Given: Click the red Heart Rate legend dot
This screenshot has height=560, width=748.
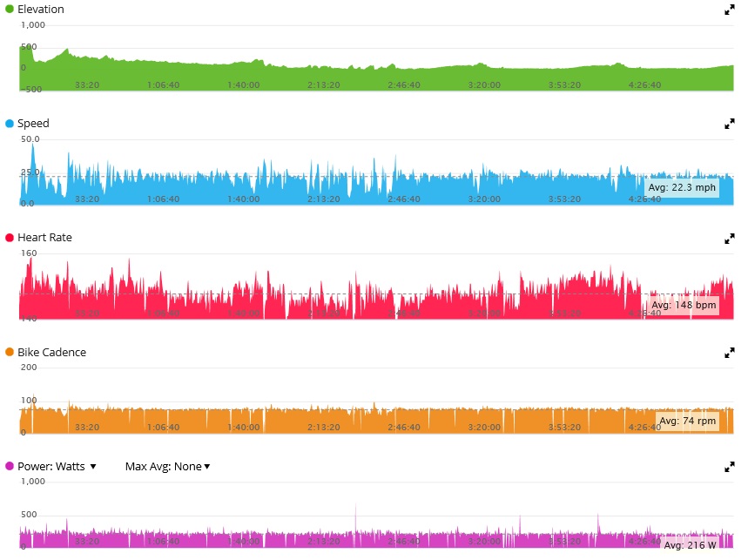Looking at the screenshot, I should click(10, 238).
